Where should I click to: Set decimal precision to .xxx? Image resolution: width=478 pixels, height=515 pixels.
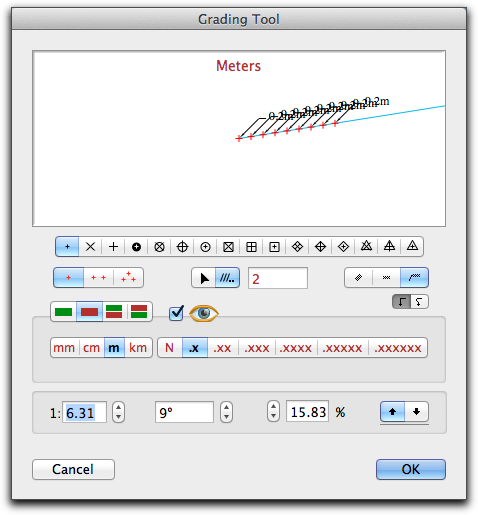257,348
